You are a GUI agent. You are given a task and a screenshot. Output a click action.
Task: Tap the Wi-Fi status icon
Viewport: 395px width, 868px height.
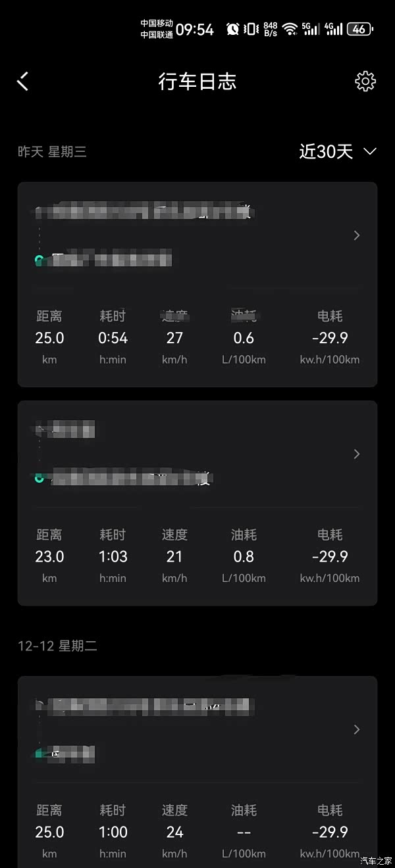click(x=290, y=29)
